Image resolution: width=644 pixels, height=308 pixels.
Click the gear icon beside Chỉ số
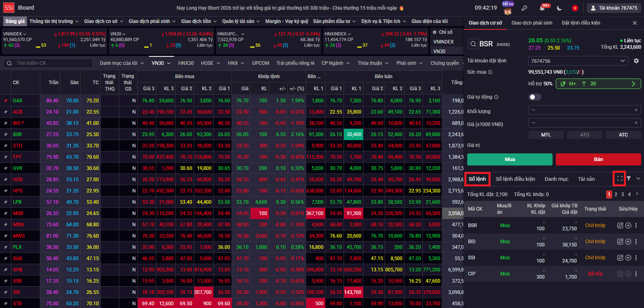(435, 32)
